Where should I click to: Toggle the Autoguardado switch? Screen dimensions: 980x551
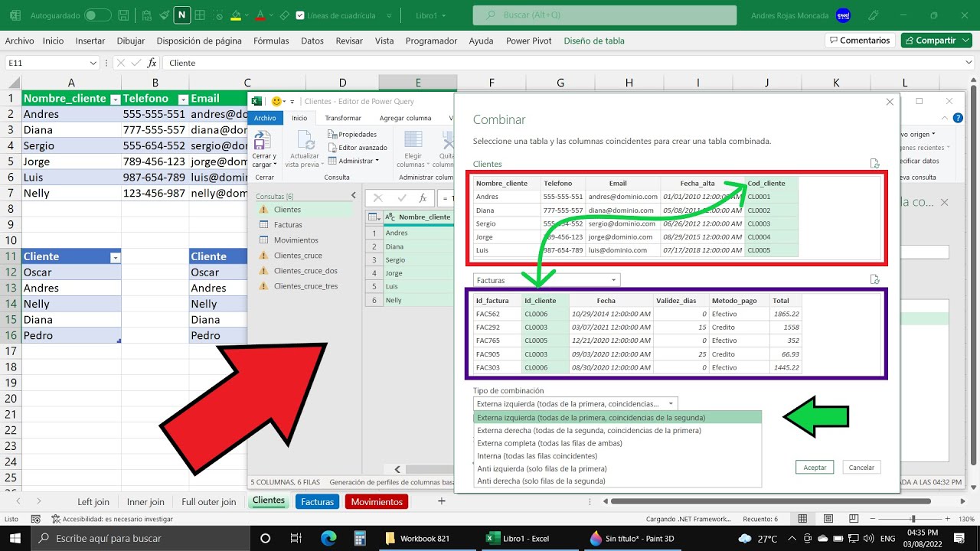(96, 15)
